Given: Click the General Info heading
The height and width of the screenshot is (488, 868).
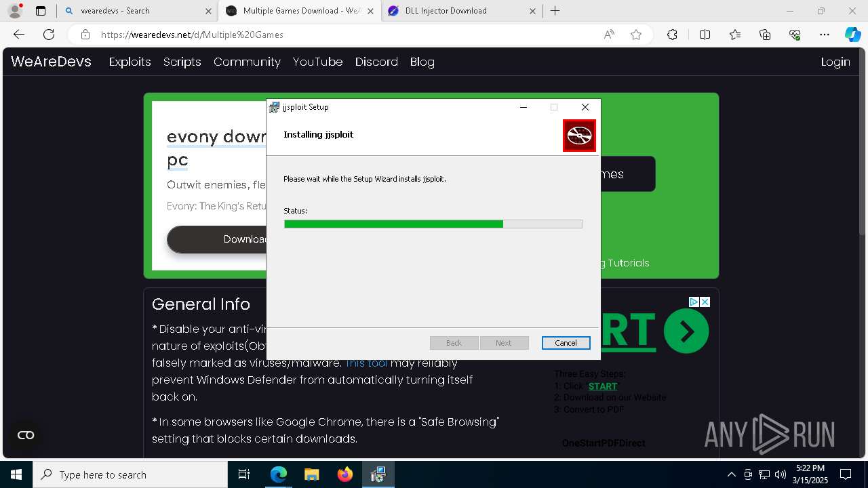Looking at the screenshot, I should tap(201, 304).
